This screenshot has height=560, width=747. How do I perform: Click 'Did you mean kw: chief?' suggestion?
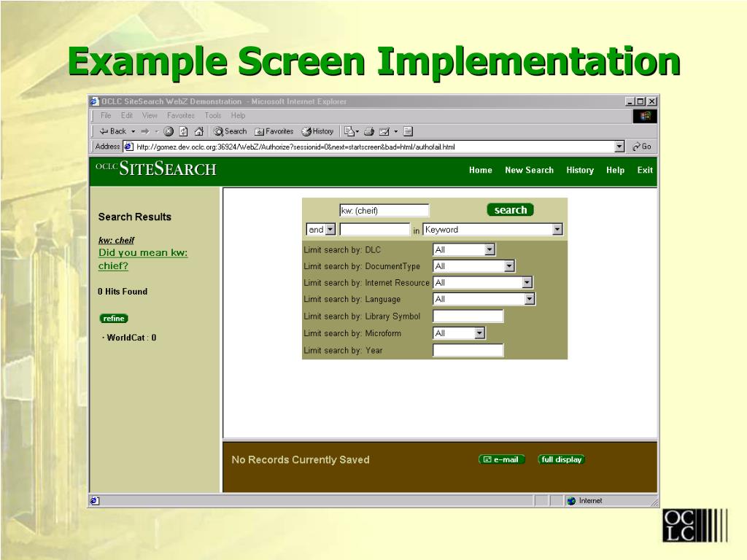click(x=143, y=259)
